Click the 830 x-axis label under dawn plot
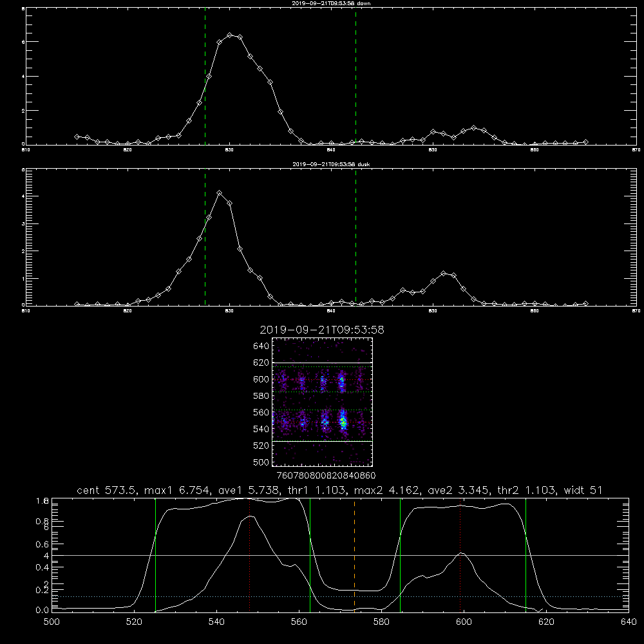The width and height of the screenshot is (644, 644). point(229,150)
